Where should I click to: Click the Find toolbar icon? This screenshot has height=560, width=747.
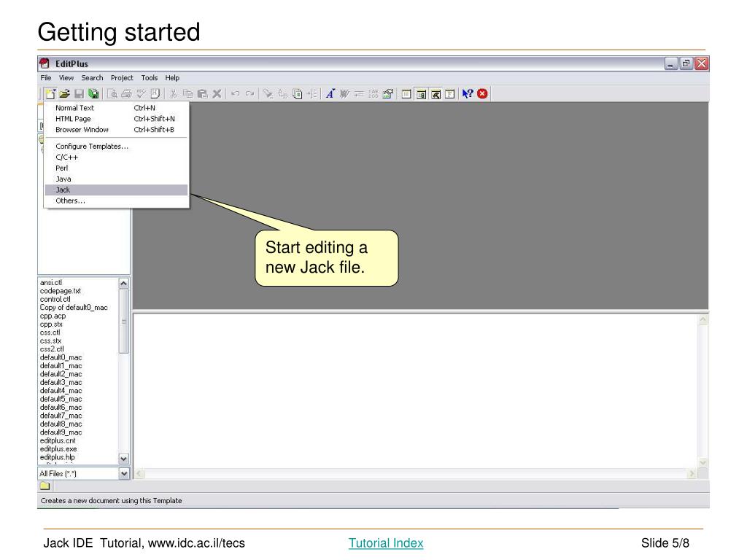[x=268, y=94]
